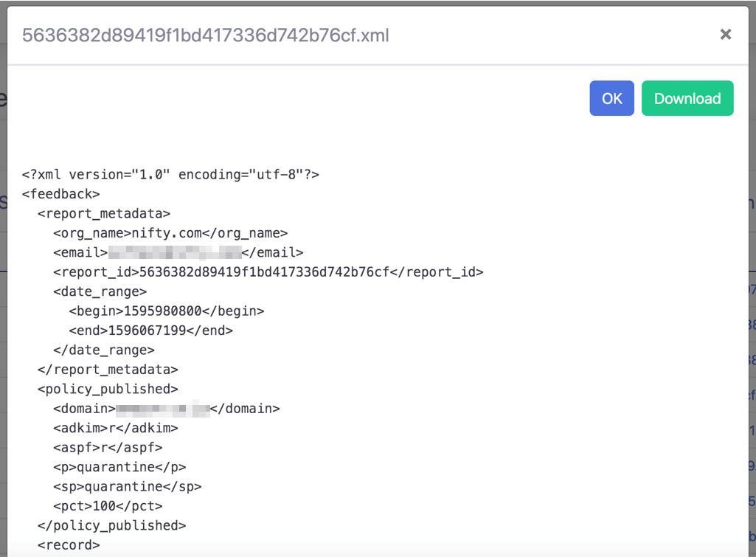The width and height of the screenshot is (756, 557).
Task: Click the opening policy_published tag
Action: 108,389
